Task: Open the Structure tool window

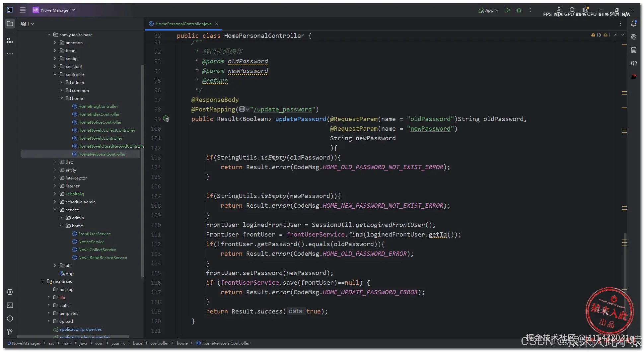Action: pos(10,40)
